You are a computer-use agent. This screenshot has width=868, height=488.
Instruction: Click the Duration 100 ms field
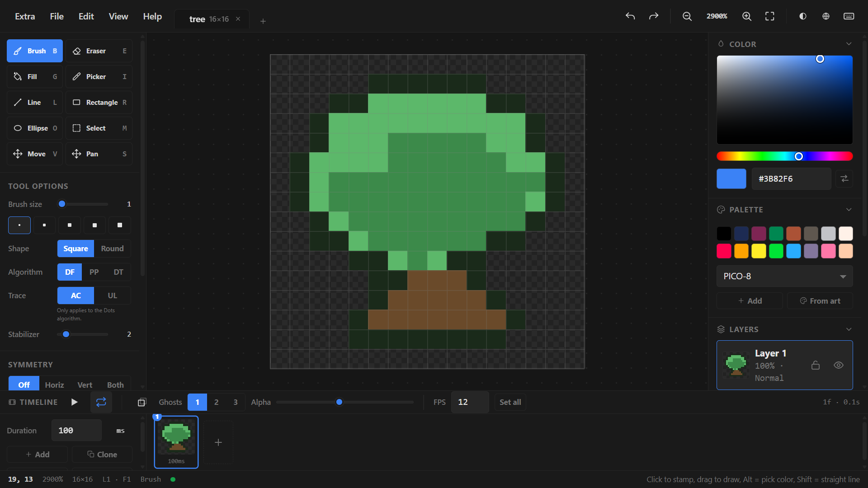(x=76, y=431)
